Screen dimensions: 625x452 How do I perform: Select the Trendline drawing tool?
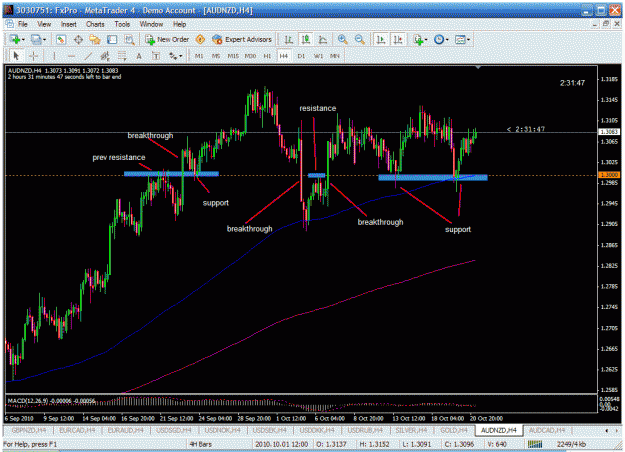(x=88, y=56)
